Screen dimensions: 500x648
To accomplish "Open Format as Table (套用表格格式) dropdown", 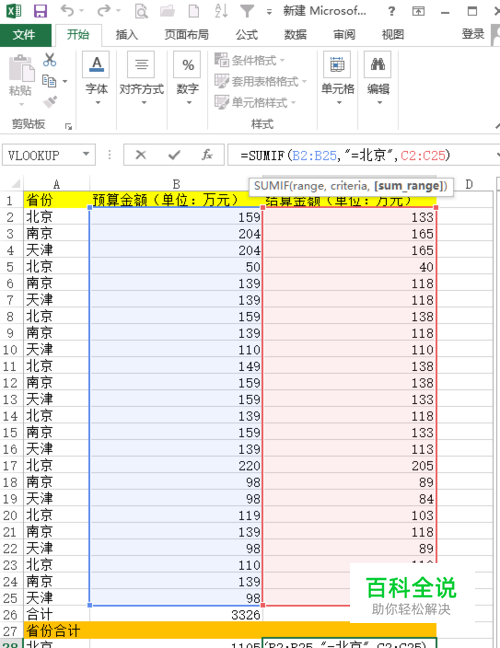I will [x=261, y=81].
